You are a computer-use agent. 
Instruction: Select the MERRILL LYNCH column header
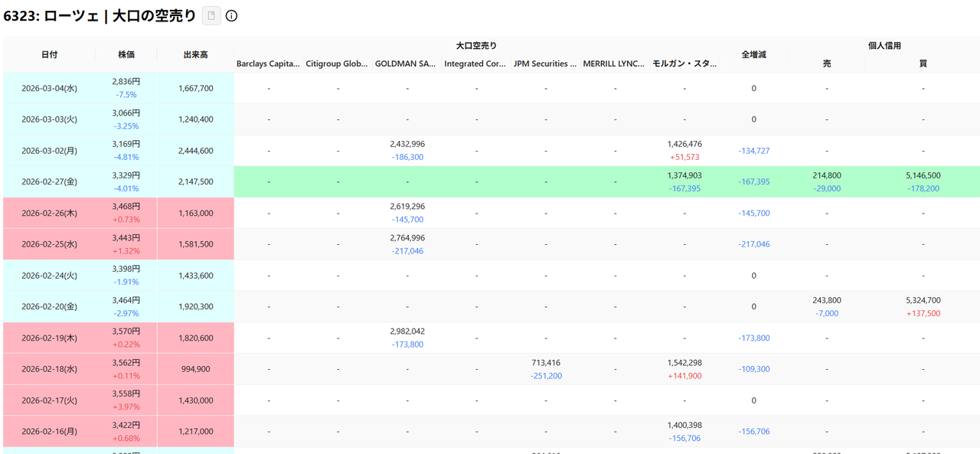pyautogui.click(x=614, y=64)
